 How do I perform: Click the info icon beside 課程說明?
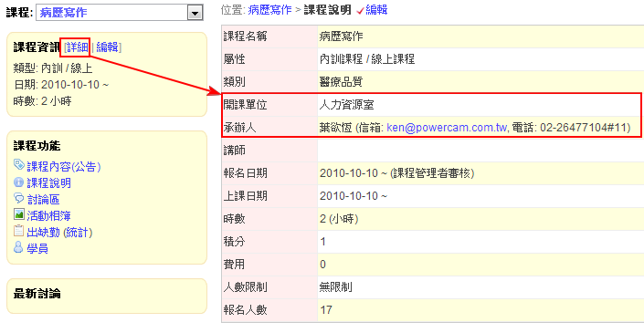pyautogui.click(x=18, y=182)
